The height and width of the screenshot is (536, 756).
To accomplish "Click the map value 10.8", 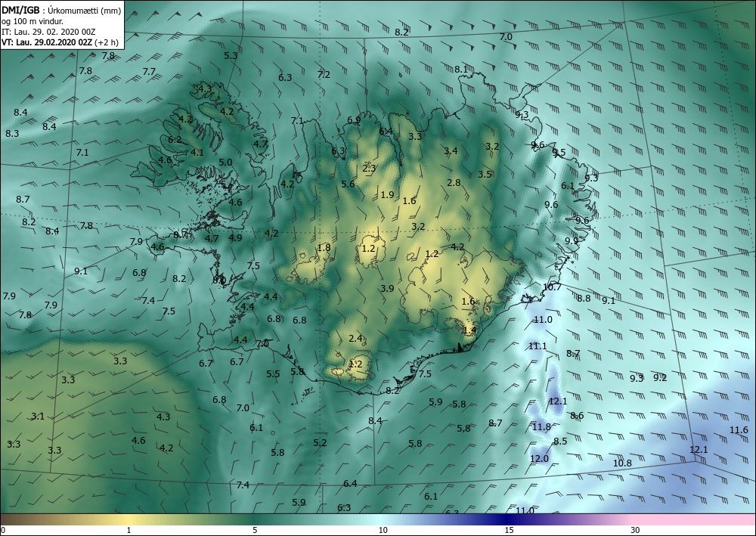I will click(622, 463).
